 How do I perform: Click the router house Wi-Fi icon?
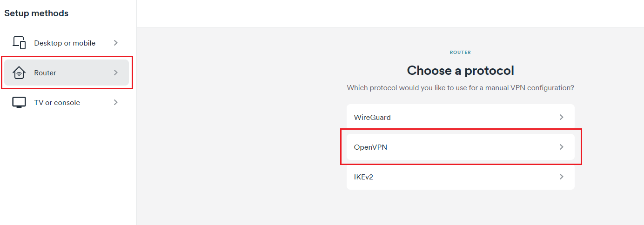[19, 73]
